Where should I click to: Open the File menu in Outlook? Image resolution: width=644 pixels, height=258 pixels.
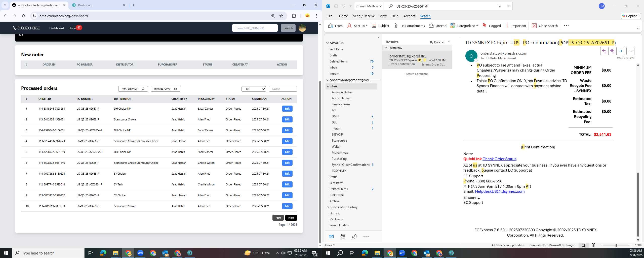tap(330, 16)
